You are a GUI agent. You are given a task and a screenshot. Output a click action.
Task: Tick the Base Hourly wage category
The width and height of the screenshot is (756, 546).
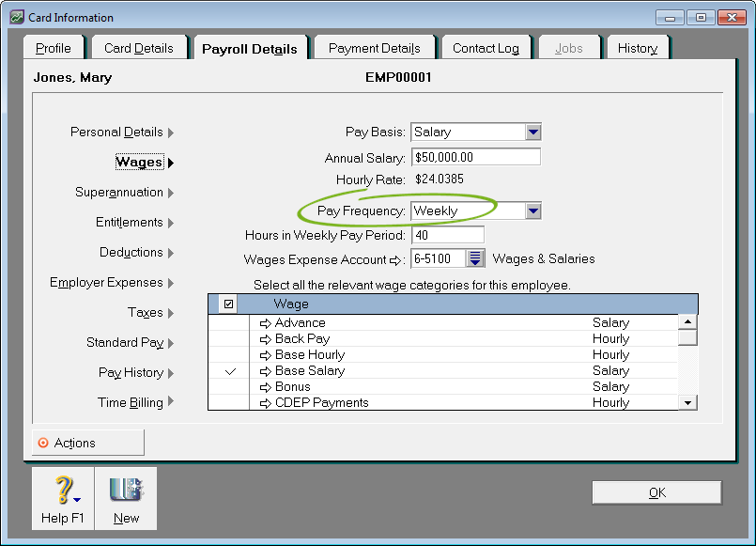231,355
